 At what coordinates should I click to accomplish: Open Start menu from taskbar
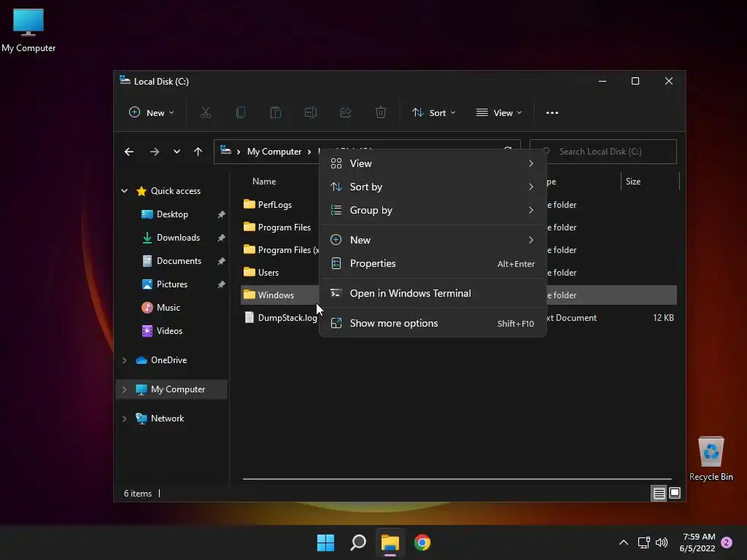click(326, 542)
